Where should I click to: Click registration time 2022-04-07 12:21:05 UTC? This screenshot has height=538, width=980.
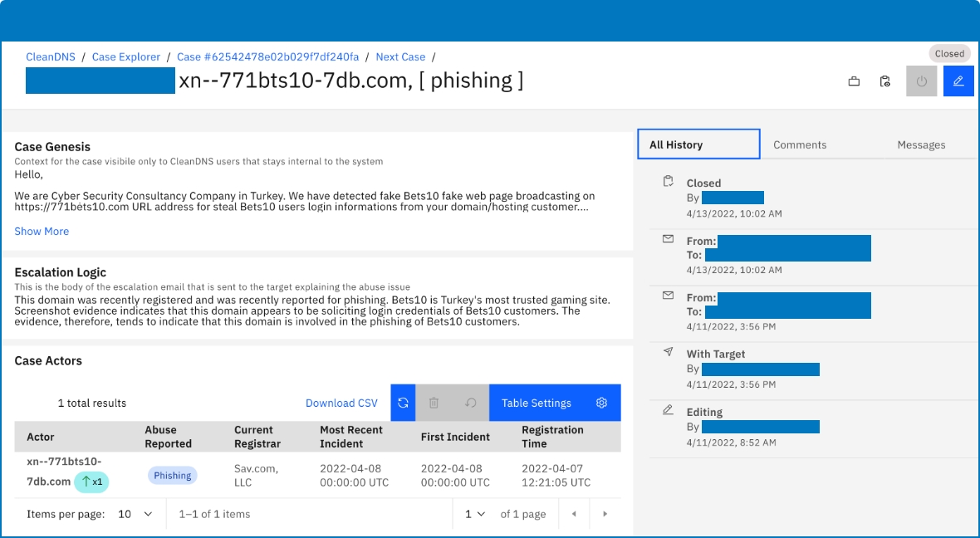pyautogui.click(x=556, y=476)
